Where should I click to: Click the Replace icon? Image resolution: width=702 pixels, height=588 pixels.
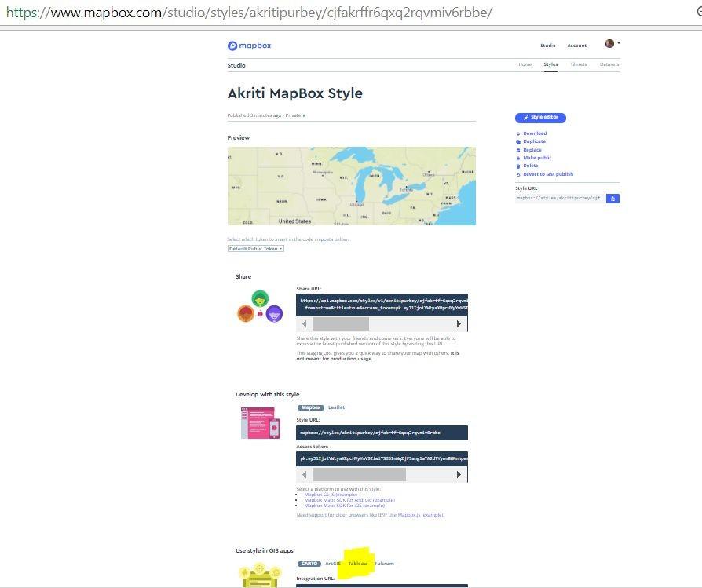click(518, 151)
